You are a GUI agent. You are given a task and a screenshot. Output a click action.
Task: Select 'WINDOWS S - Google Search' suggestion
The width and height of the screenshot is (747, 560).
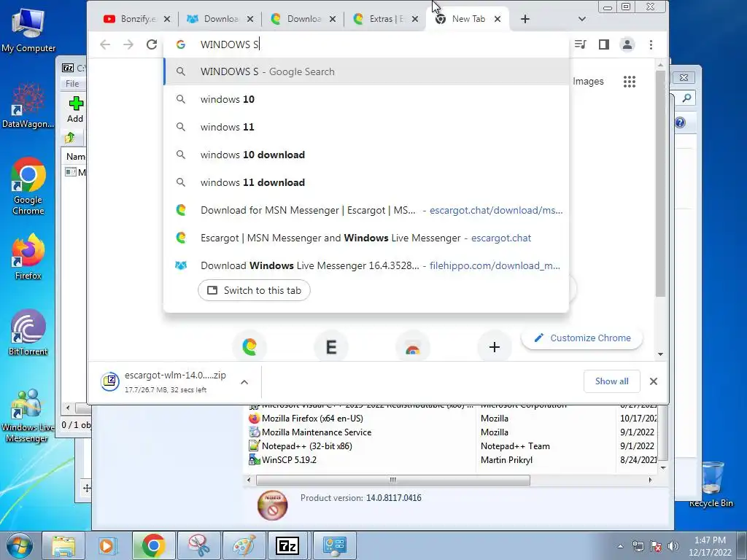tap(366, 71)
